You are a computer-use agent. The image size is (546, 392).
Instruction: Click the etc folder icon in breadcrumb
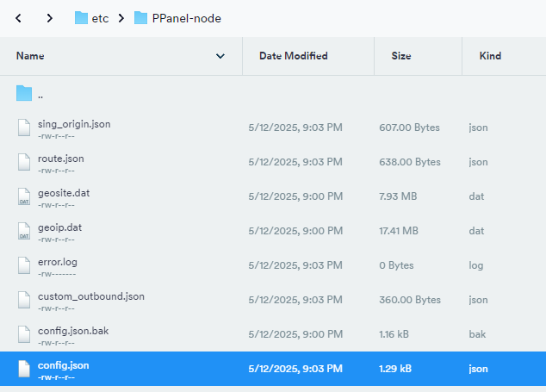tap(81, 18)
